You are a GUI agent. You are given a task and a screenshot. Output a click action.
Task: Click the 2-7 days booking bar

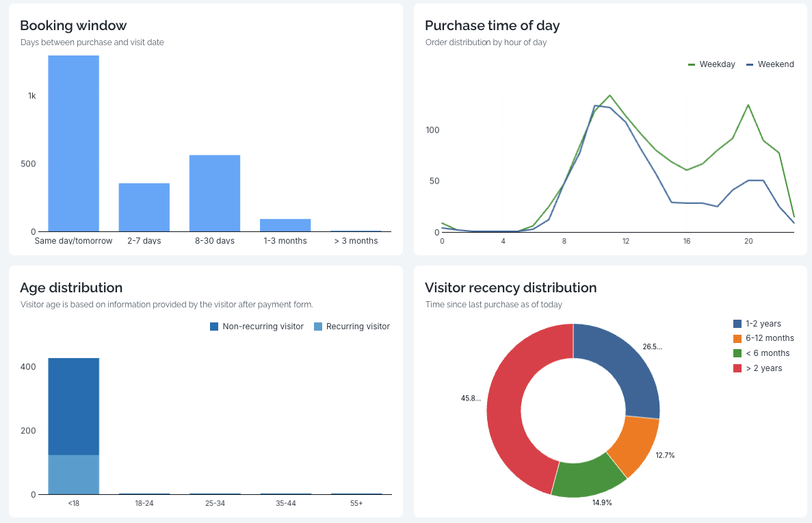[144, 207]
